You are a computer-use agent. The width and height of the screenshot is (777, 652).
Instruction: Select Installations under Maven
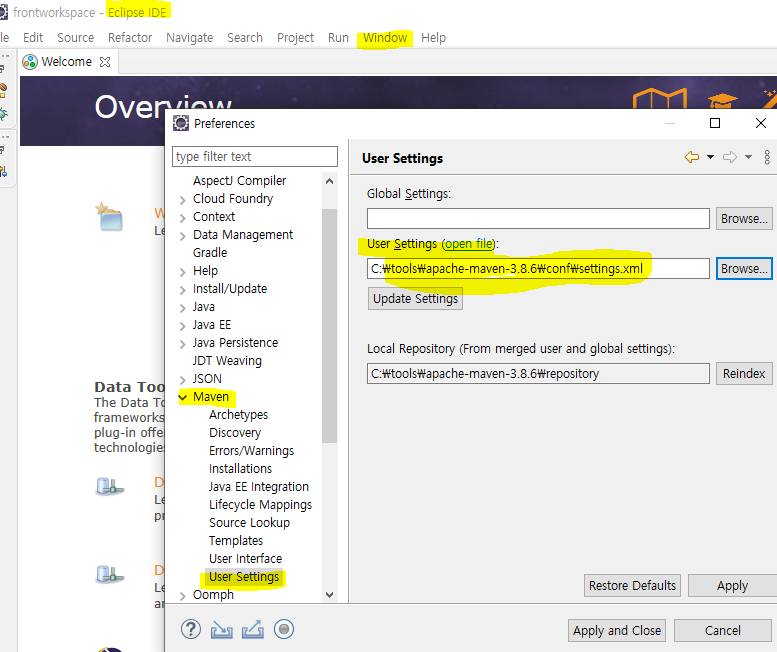click(x=240, y=469)
